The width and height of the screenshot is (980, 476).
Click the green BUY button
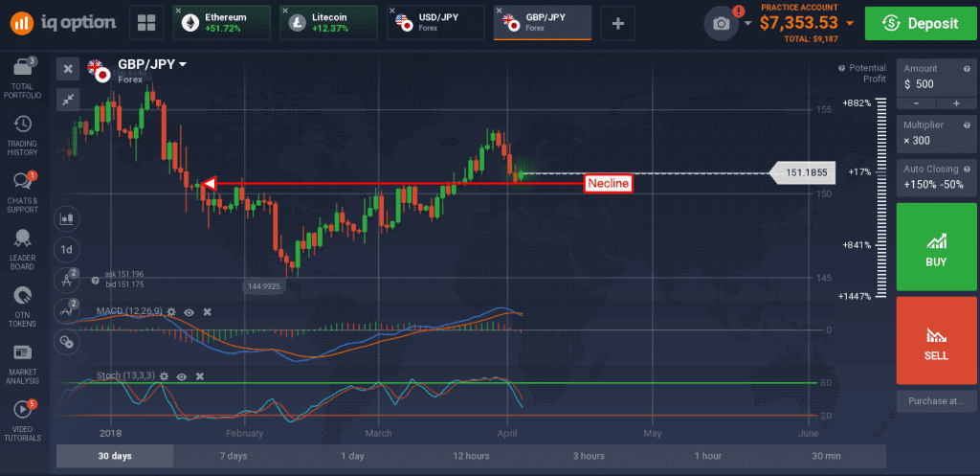pos(936,247)
